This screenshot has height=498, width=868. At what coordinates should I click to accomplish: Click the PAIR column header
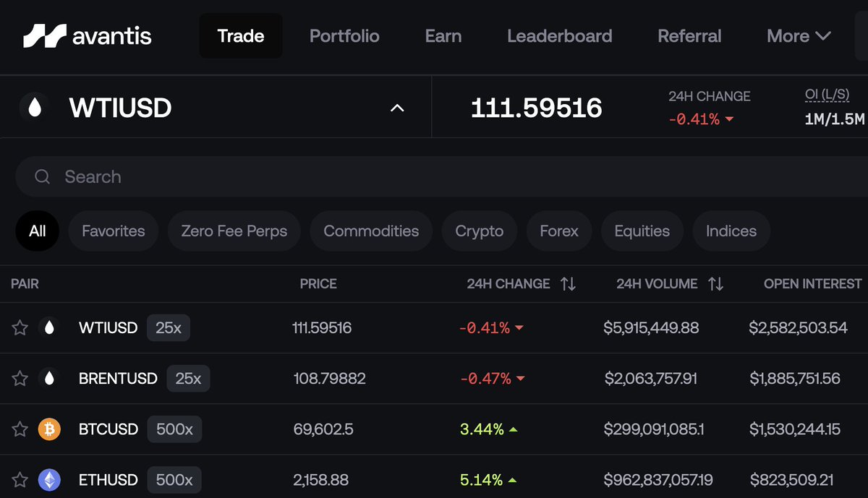point(25,284)
